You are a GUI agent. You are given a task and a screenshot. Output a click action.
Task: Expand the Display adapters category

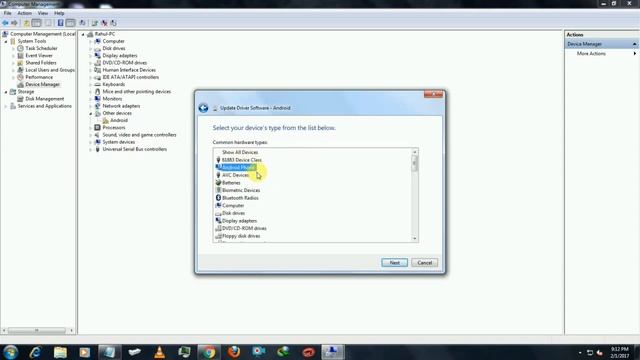91,56
